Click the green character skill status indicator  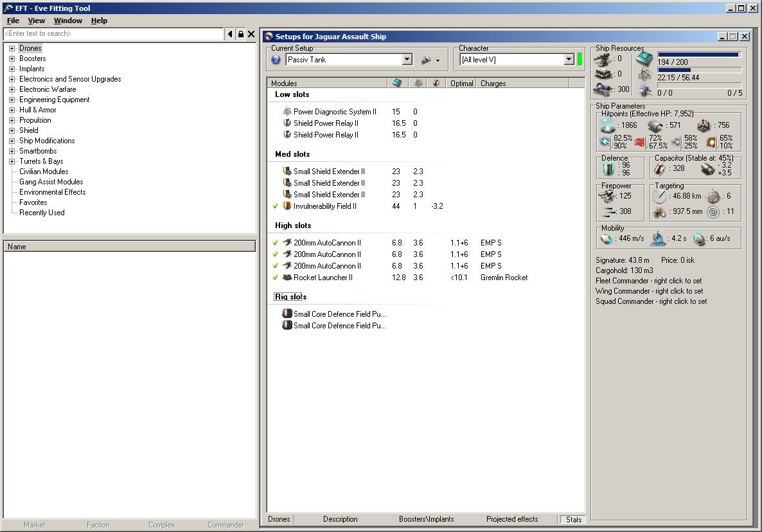pos(580,60)
